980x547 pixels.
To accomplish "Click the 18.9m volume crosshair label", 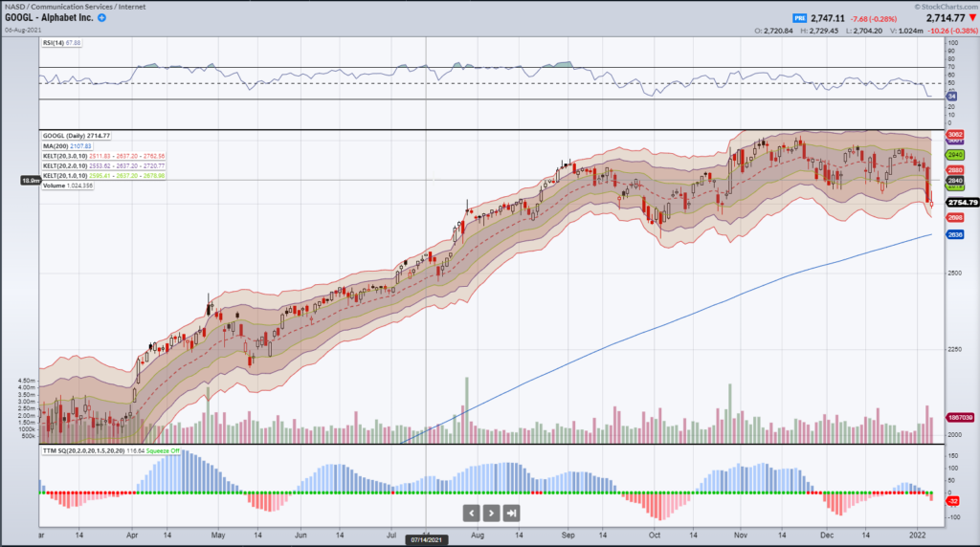I will coord(31,181).
